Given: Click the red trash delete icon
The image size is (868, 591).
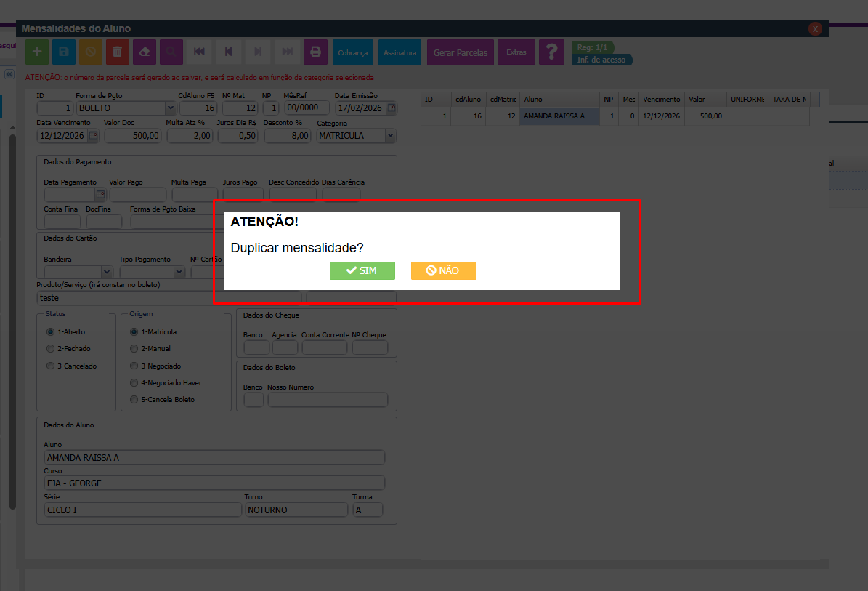Looking at the screenshot, I should pyautogui.click(x=118, y=52).
